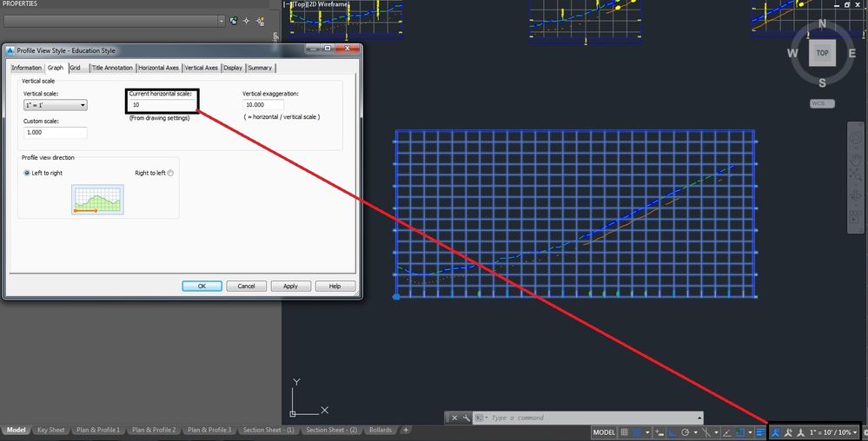Click Cancel in Profile View Style dialog

(x=247, y=286)
